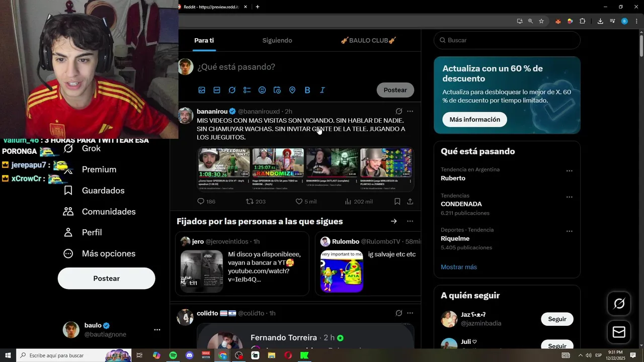This screenshot has width=644, height=362.
Task: Open more options for colid1o's post
Action: pyautogui.click(x=410, y=313)
